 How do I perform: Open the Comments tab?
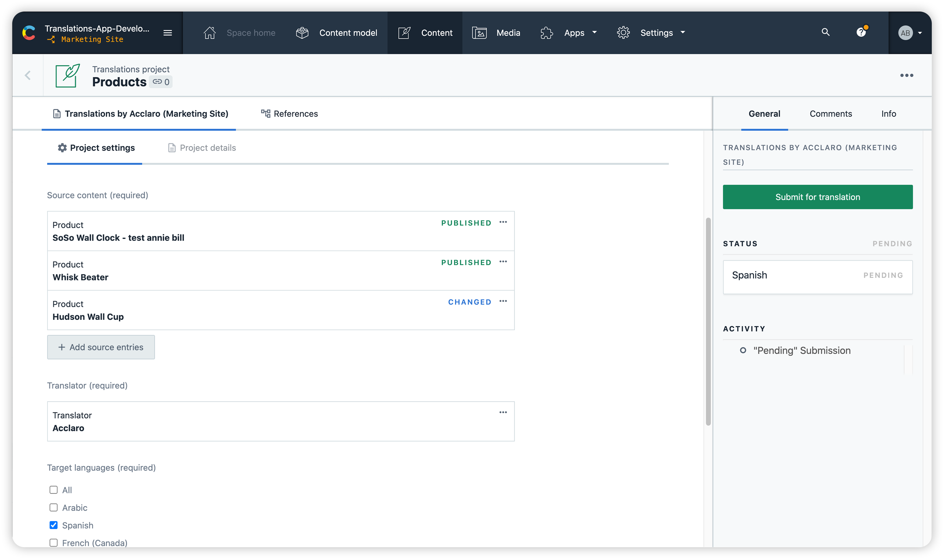pos(830,114)
